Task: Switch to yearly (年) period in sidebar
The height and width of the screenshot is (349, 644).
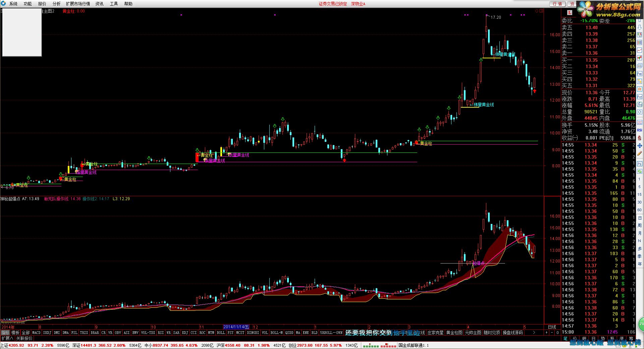Action: [640, 264]
